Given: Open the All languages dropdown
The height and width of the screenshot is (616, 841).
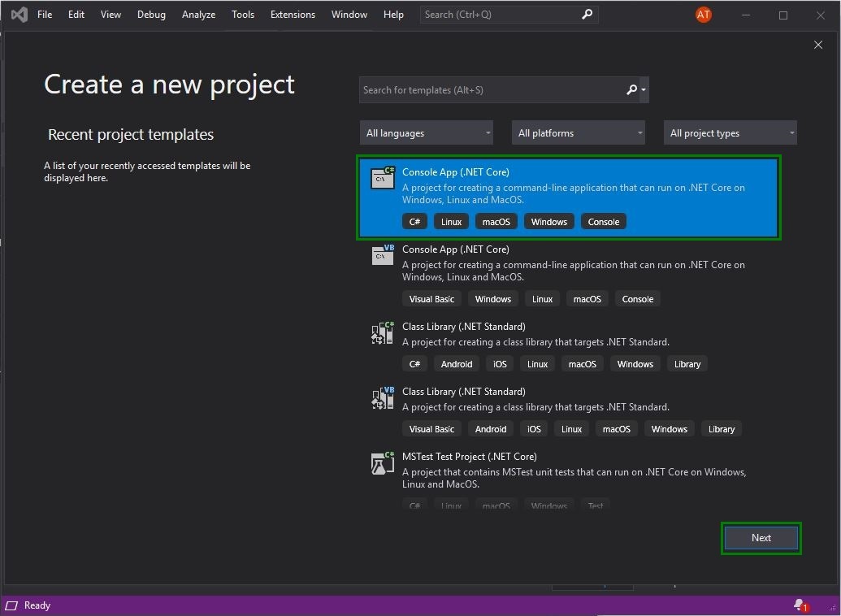Looking at the screenshot, I should coord(427,133).
